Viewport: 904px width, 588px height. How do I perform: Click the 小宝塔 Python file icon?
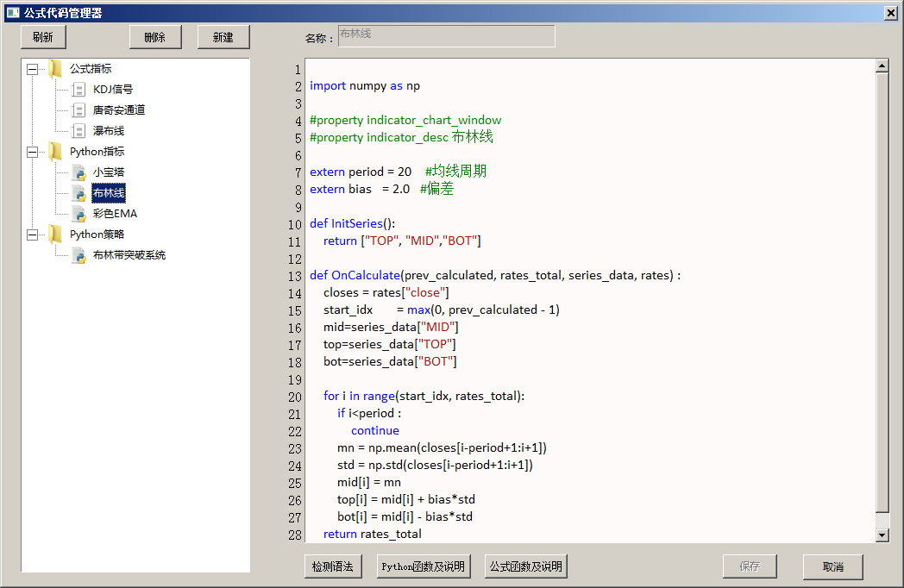[79, 172]
